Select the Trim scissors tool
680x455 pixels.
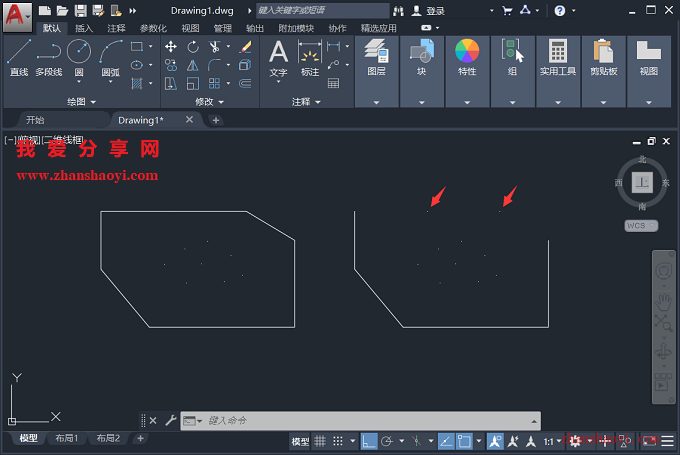[214, 47]
